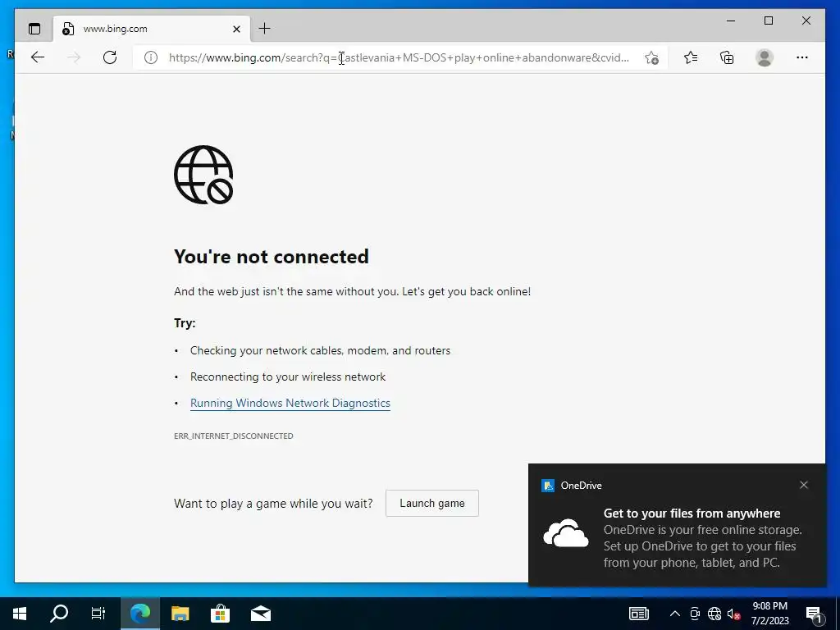840x630 pixels.
Task: Open File Explorer from taskbar
Action: tap(180, 614)
